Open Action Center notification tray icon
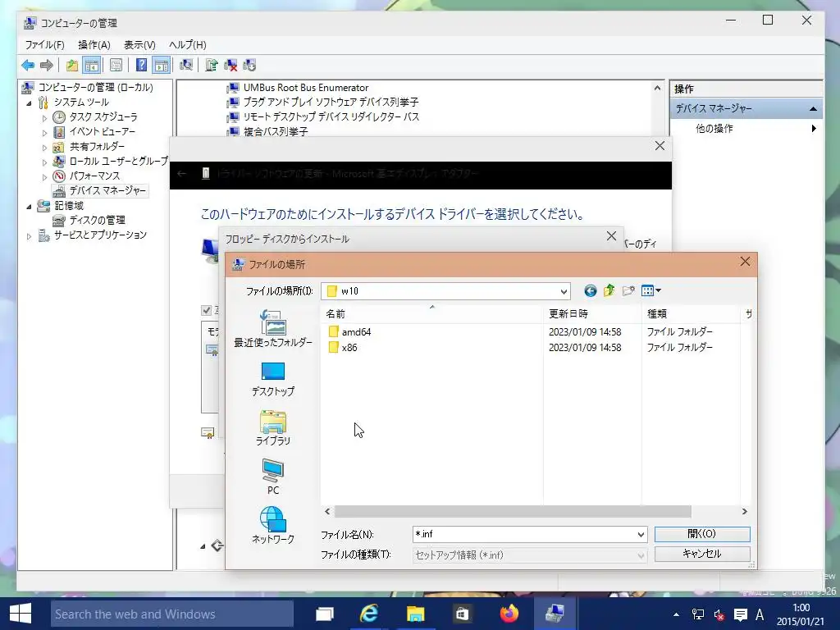The width and height of the screenshot is (840, 630). (741, 614)
